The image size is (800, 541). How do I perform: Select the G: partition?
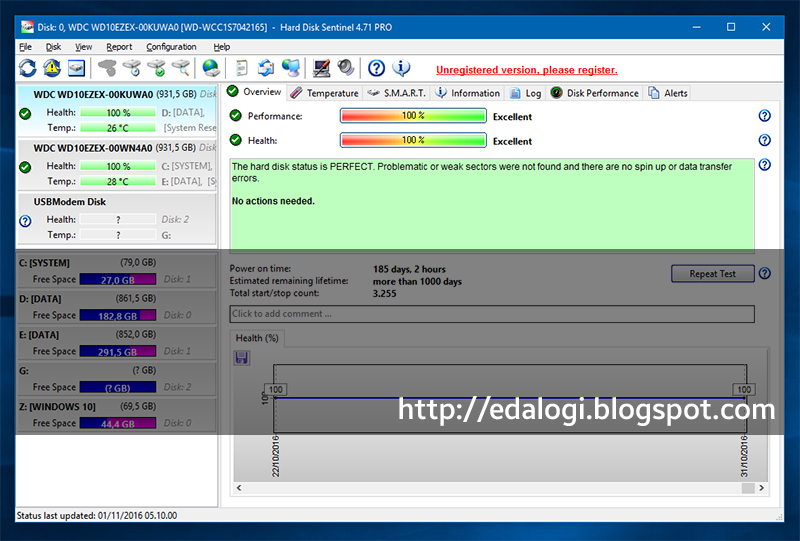tap(117, 379)
